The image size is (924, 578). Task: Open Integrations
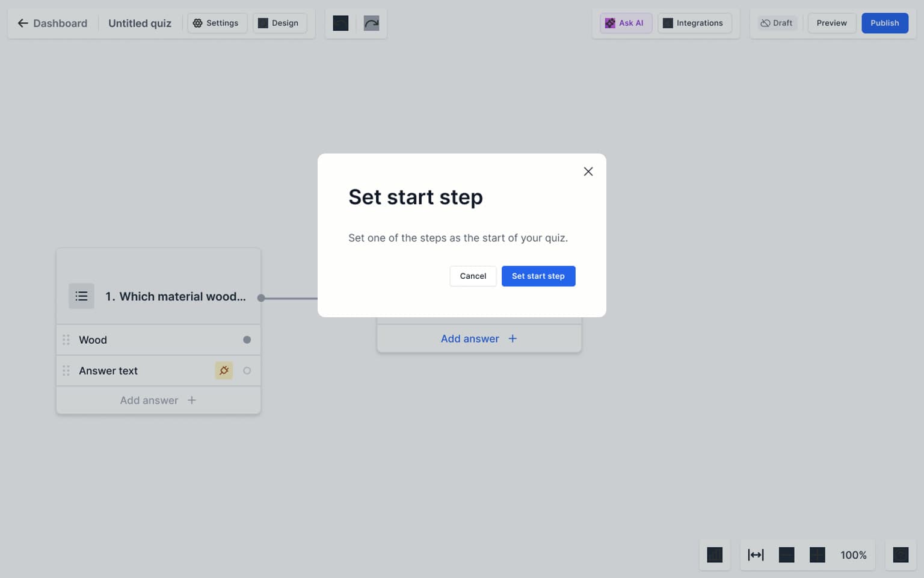point(694,23)
